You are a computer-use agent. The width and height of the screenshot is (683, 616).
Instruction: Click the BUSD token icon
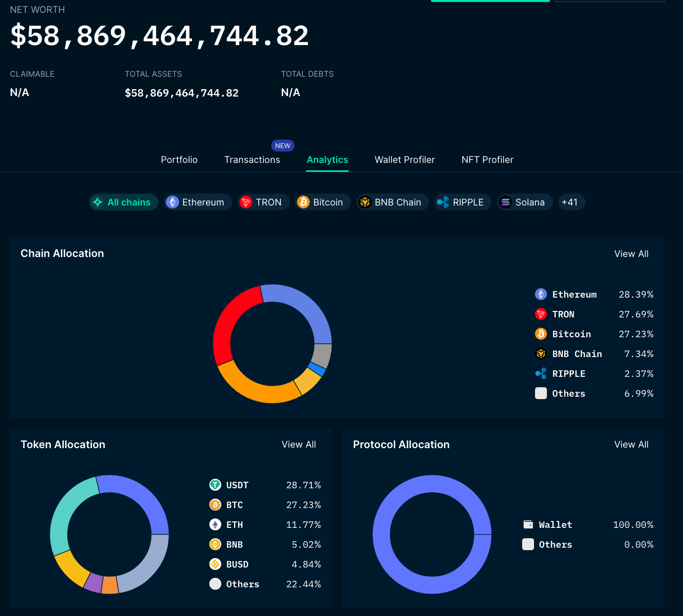[215, 564]
